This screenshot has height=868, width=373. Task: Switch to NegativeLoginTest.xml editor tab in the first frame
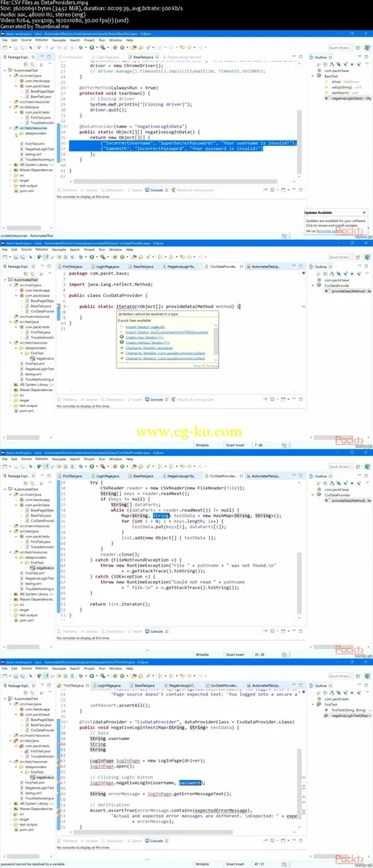coord(182,57)
